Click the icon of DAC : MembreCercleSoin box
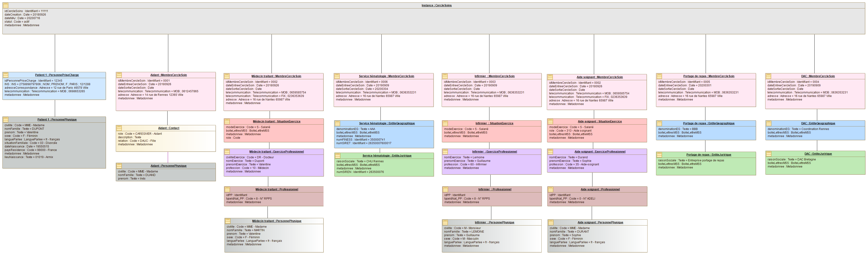The width and height of the screenshot is (868, 255). tap(769, 76)
